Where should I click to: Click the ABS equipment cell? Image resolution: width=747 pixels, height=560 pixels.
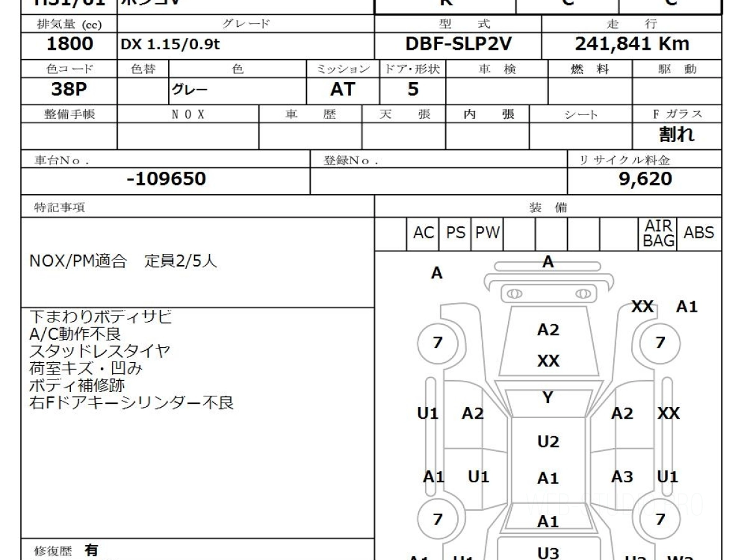(699, 233)
